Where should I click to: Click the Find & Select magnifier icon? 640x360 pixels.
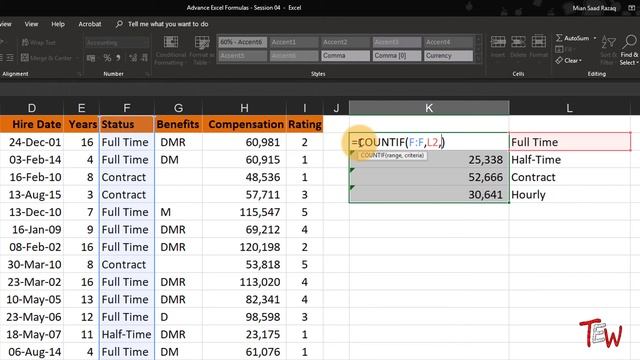(630, 41)
